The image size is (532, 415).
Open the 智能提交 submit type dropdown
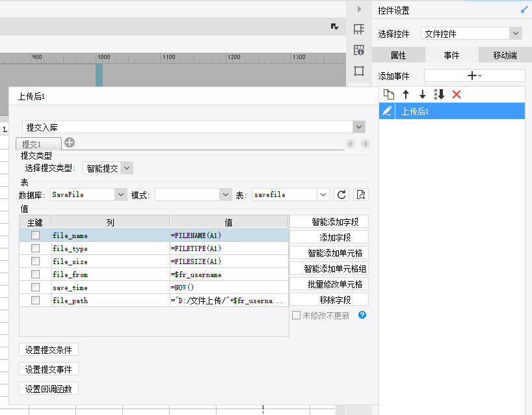pos(127,168)
